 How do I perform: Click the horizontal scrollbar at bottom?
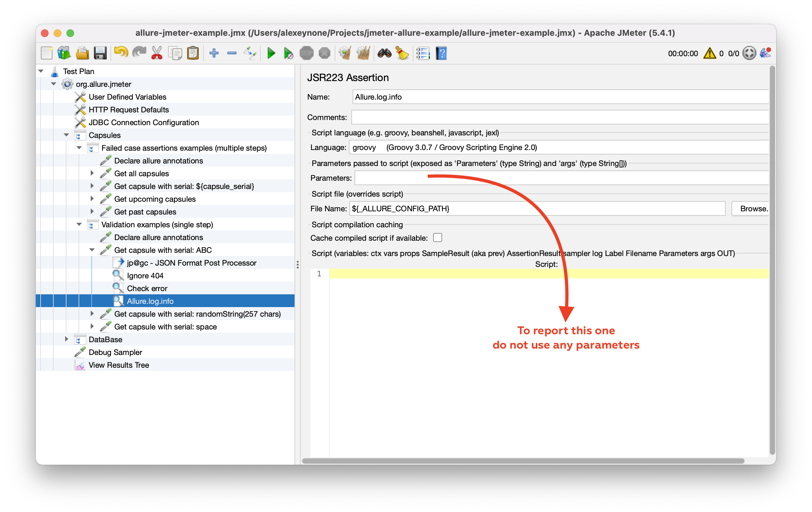tap(523, 461)
